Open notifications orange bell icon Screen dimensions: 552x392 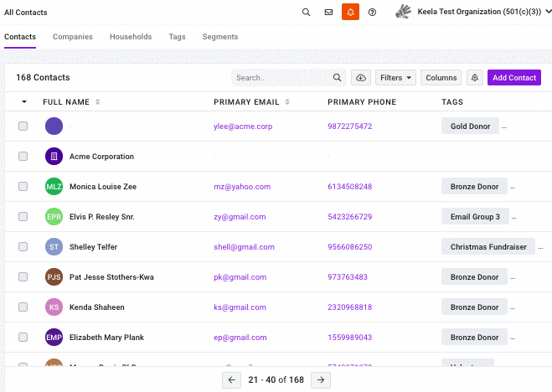point(350,12)
